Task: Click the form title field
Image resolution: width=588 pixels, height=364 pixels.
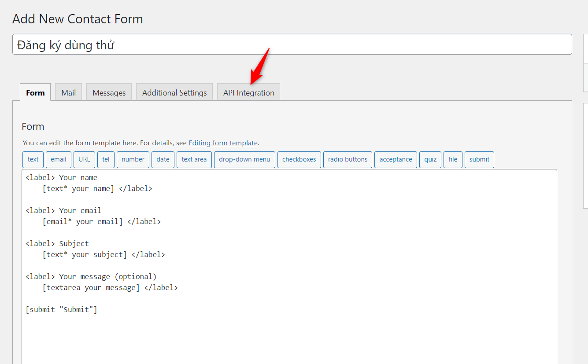Action: click(x=292, y=44)
